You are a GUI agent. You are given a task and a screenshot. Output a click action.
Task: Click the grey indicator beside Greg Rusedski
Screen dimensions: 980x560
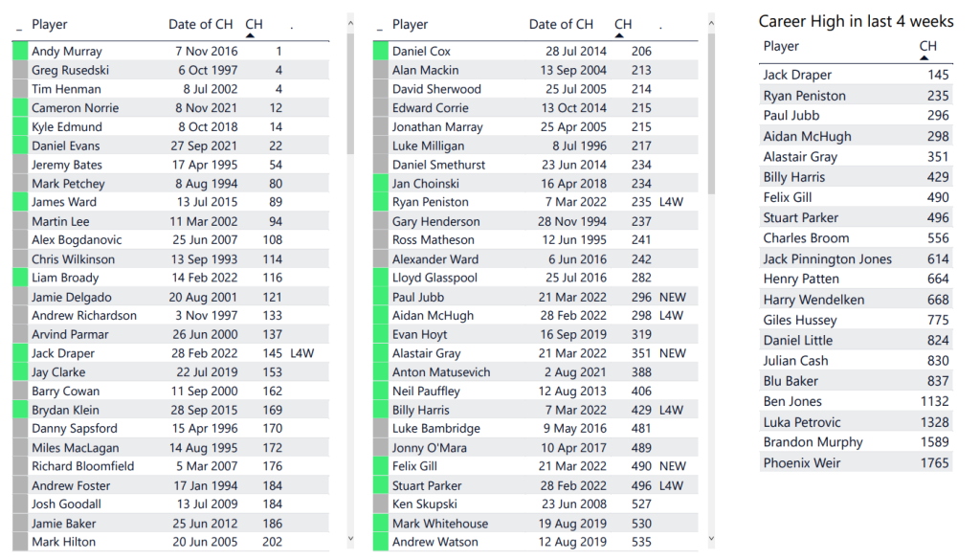point(20,70)
